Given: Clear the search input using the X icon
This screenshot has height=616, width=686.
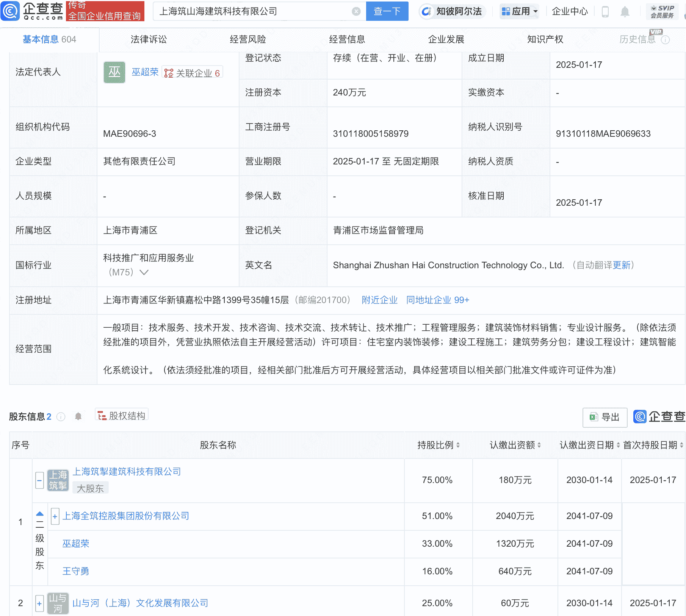Looking at the screenshot, I should pyautogui.click(x=356, y=11).
